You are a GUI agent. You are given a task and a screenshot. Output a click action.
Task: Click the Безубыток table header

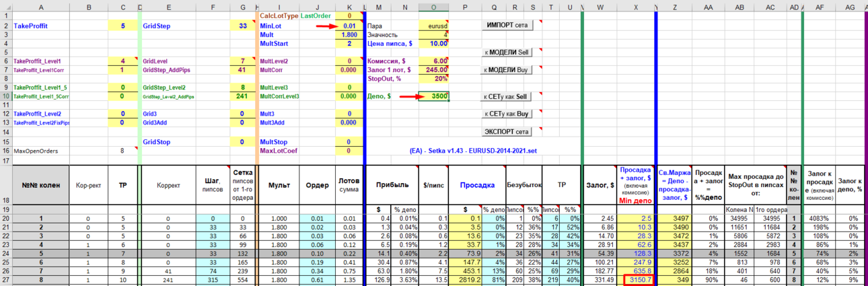524,184
